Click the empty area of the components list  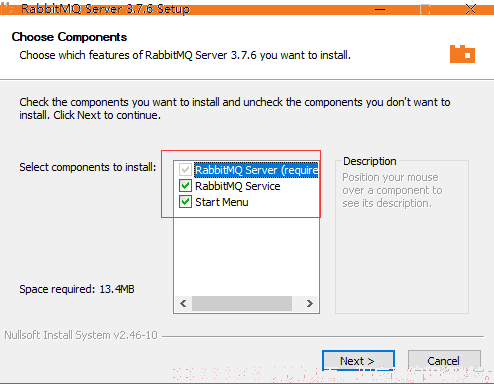[246, 253]
